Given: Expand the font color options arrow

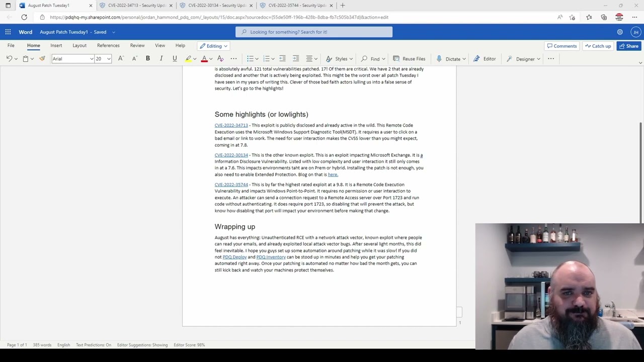Looking at the screenshot, I should [211, 59].
